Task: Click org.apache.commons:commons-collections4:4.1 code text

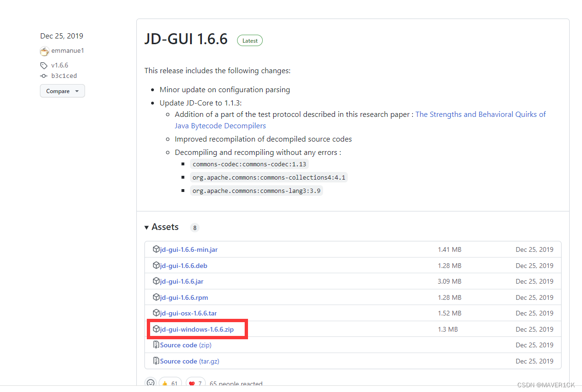Action: tap(269, 177)
